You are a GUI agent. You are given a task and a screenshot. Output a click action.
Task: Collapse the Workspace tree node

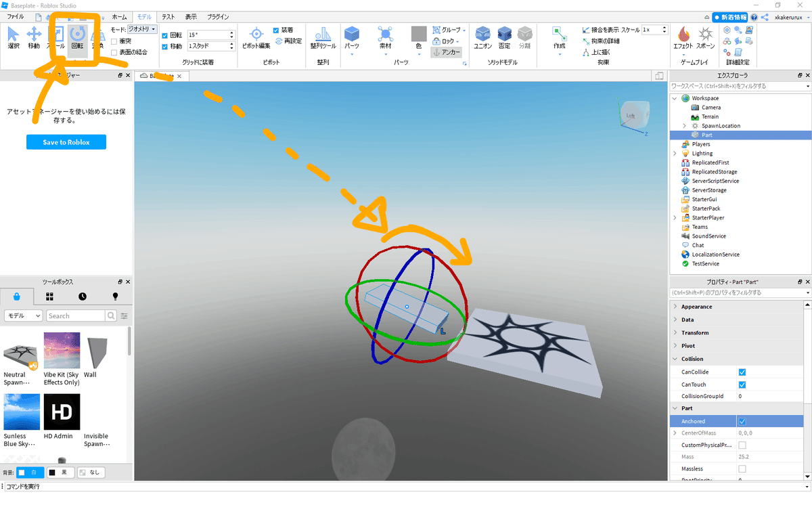(x=675, y=98)
